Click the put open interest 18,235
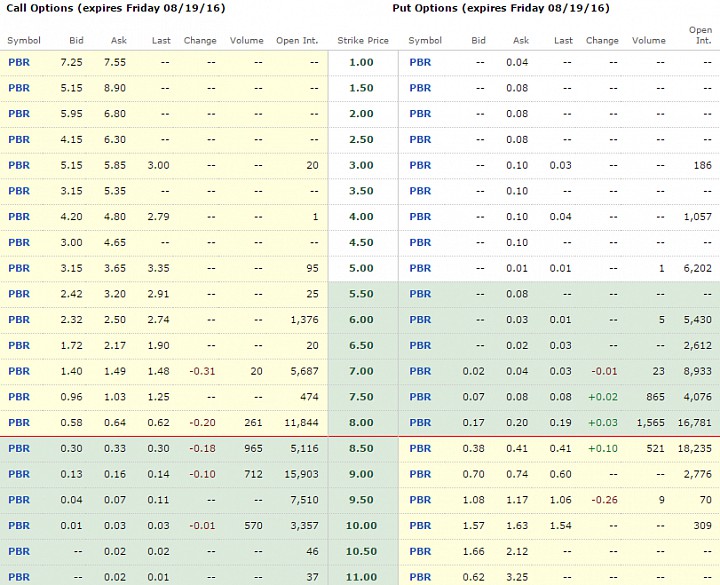Image resolution: width=720 pixels, height=585 pixels. click(695, 448)
